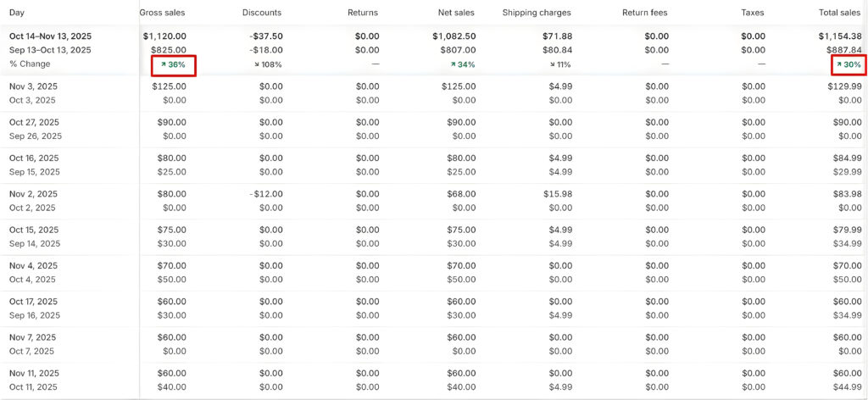
Task: Click the $1,154.38 total sales summary value
Action: 839,36
